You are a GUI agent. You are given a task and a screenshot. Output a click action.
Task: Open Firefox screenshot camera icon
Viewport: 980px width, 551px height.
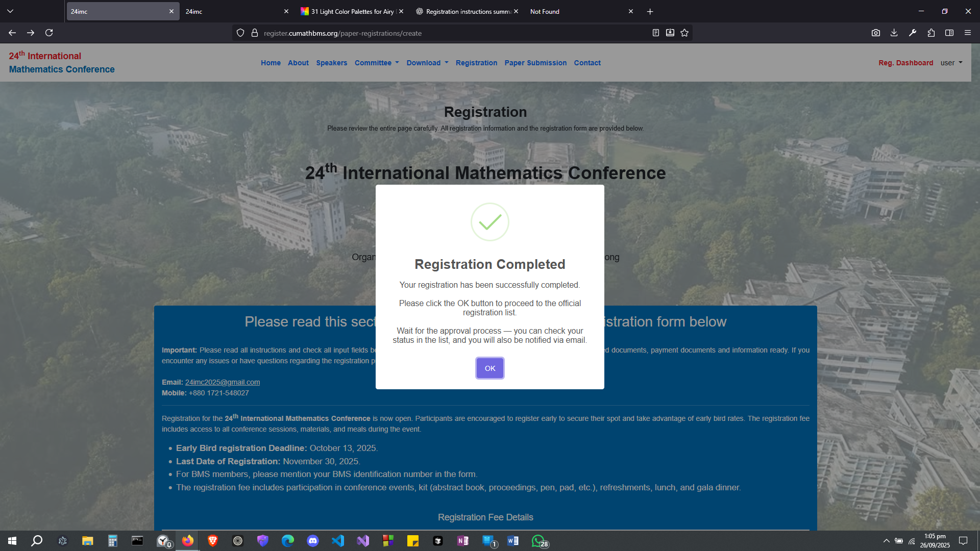(875, 33)
